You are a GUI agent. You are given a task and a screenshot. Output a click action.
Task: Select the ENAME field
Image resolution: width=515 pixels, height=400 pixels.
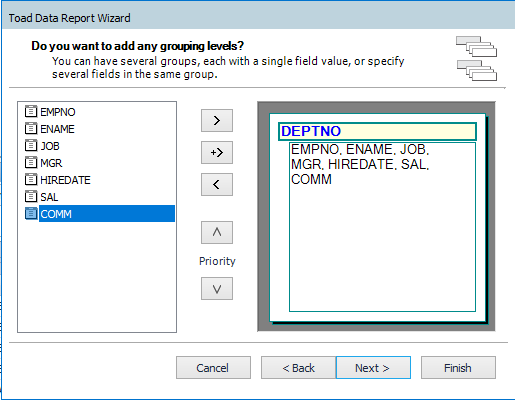pos(57,129)
